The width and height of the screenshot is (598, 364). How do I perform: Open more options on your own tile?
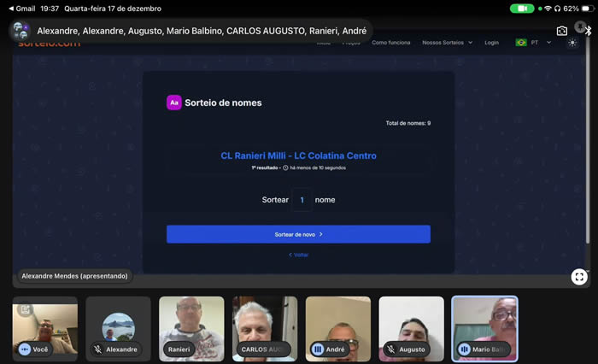click(x=24, y=349)
